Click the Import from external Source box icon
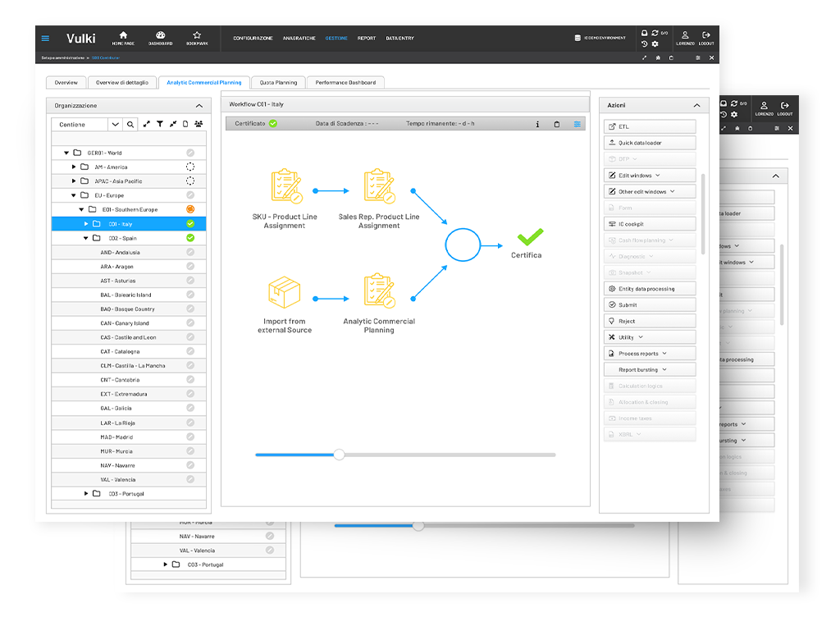Viewport: 840px width, 640px height. tap(285, 292)
